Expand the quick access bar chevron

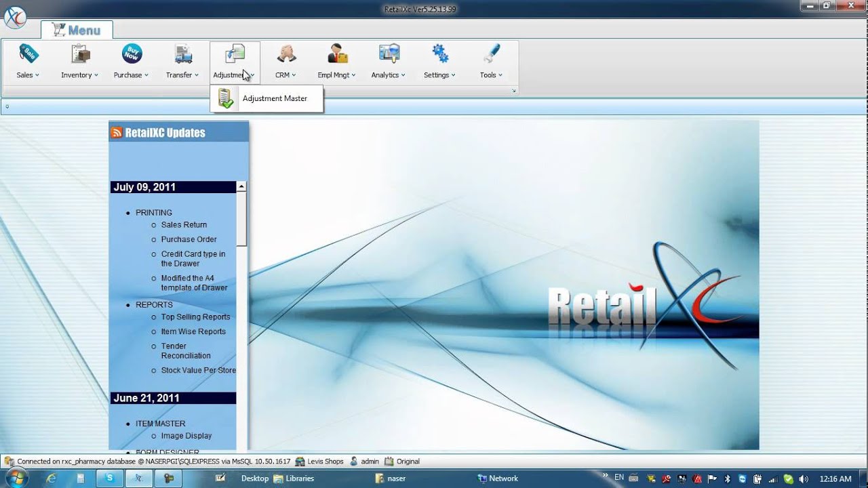coord(7,106)
